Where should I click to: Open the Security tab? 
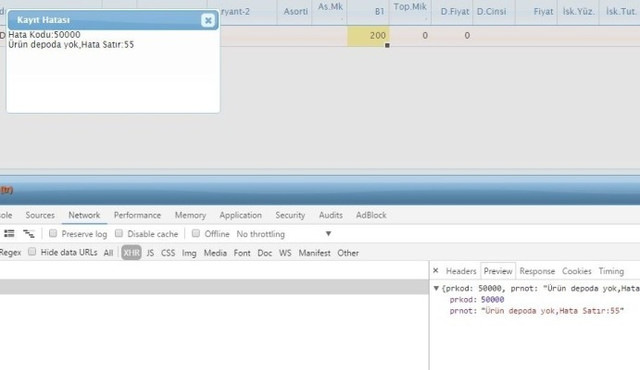[290, 215]
